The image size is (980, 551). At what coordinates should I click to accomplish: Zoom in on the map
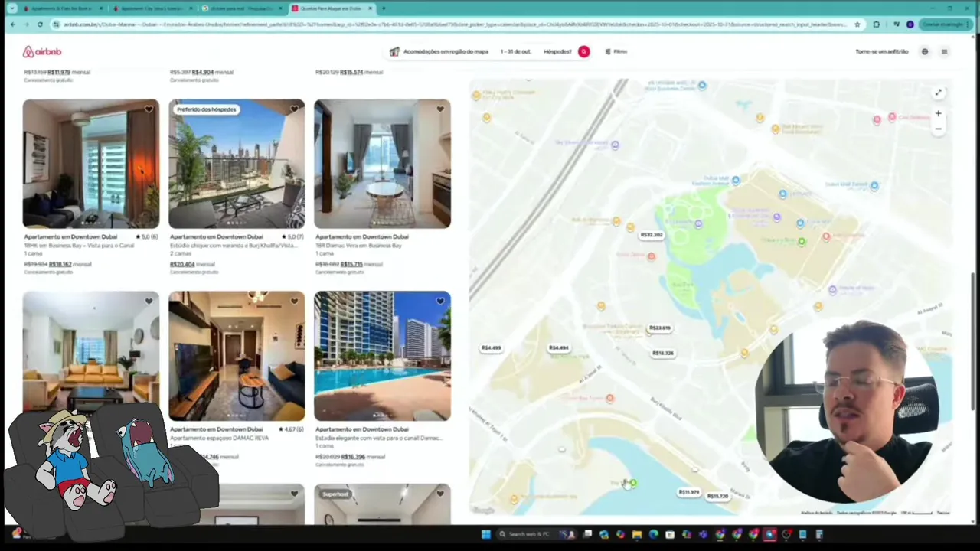pos(938,114)
